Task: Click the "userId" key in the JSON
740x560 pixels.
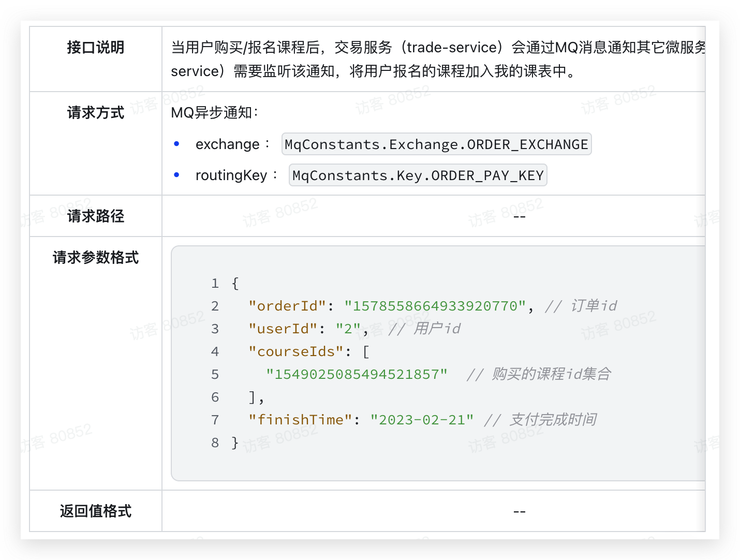Action: tap(283, 329)
